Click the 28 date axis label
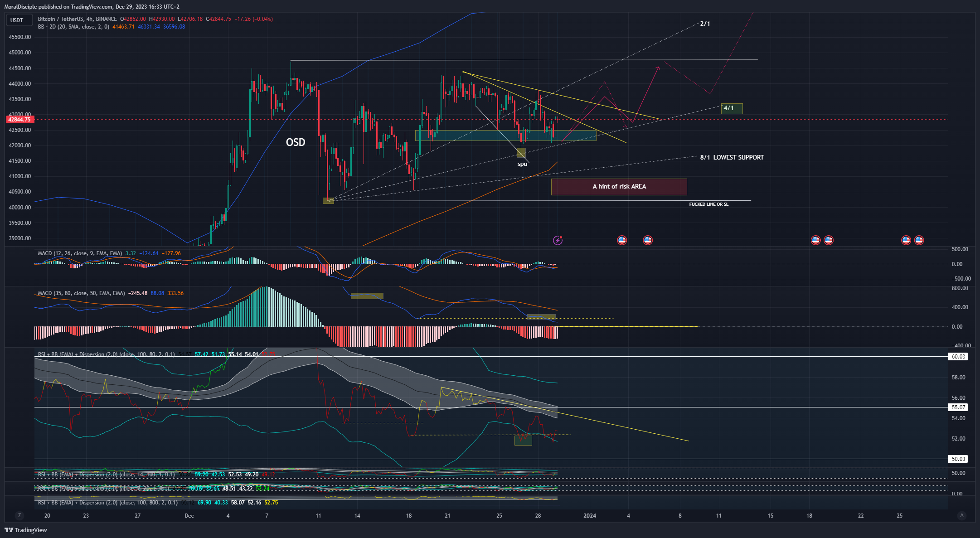The height and width of the screenshot is (538, 980). pos(538,516)
